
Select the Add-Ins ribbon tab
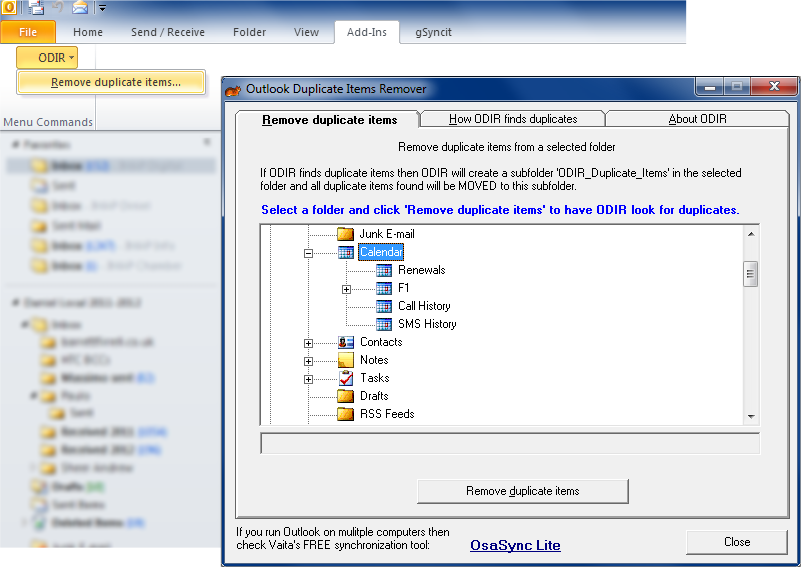[367, 32]
